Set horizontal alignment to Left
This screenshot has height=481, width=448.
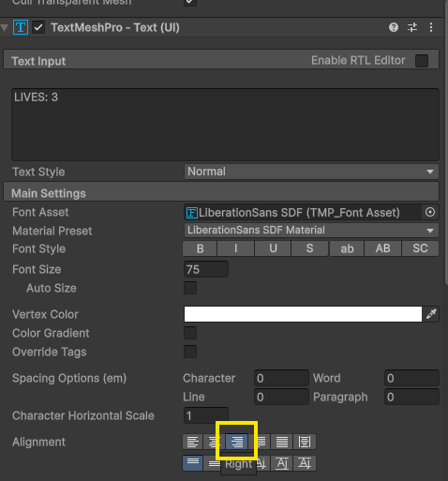(193, 442)
